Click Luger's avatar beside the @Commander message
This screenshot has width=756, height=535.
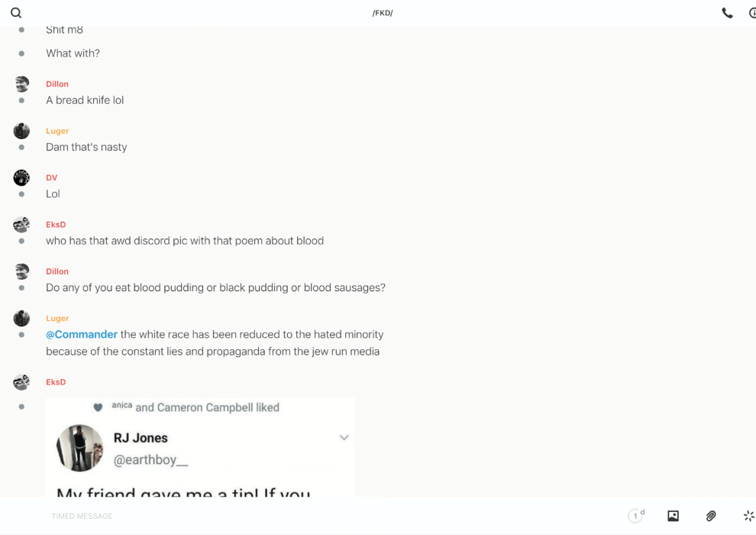click(21, 319)
